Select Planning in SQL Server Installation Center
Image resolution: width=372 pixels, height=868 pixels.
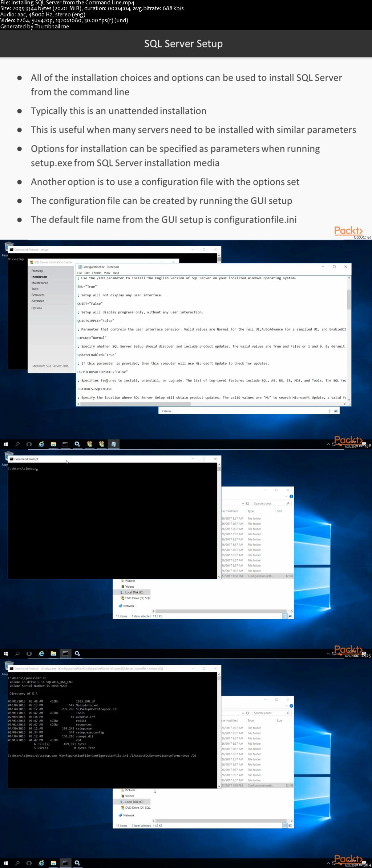tap(37, 271)
